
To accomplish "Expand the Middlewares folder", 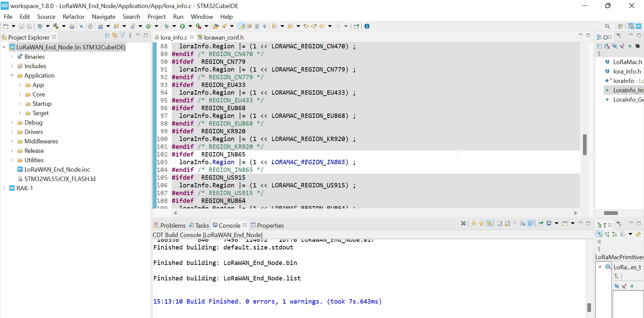I will (x=12, y=141).
